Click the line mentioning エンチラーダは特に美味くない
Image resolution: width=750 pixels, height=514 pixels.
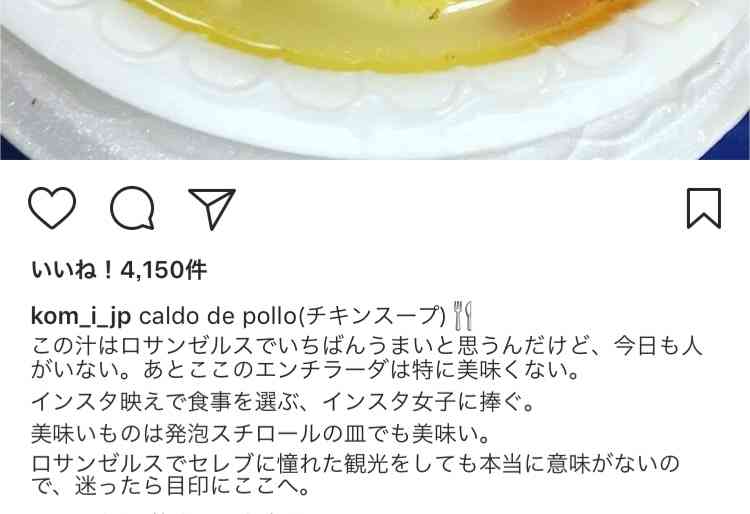[306, 370]
